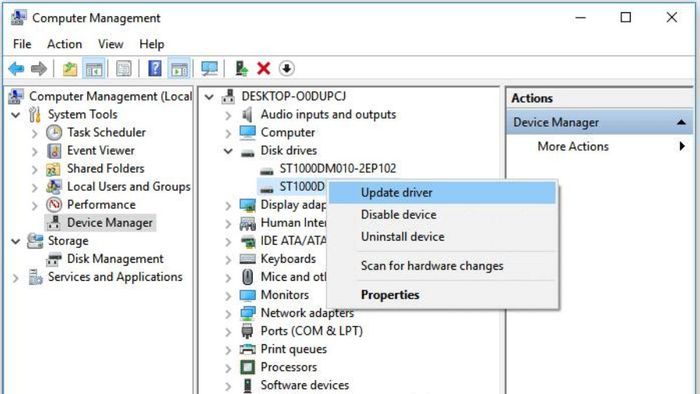Choose Update driver from context menu
The image size is (700, 394).
pos(442,193)
